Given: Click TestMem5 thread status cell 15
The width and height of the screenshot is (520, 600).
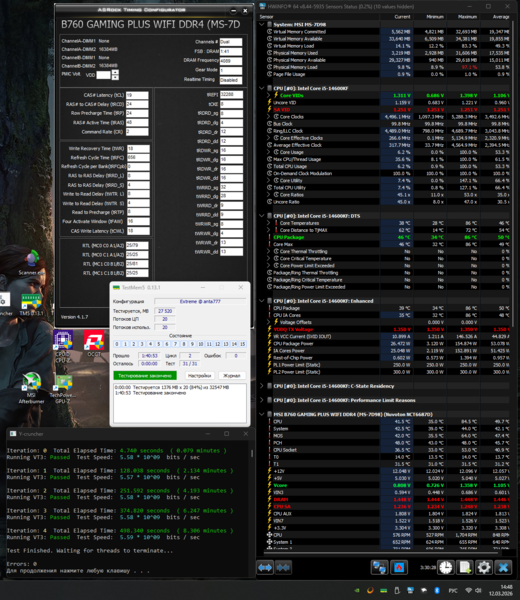Looking at the screenshot, I should pos(242,344).
